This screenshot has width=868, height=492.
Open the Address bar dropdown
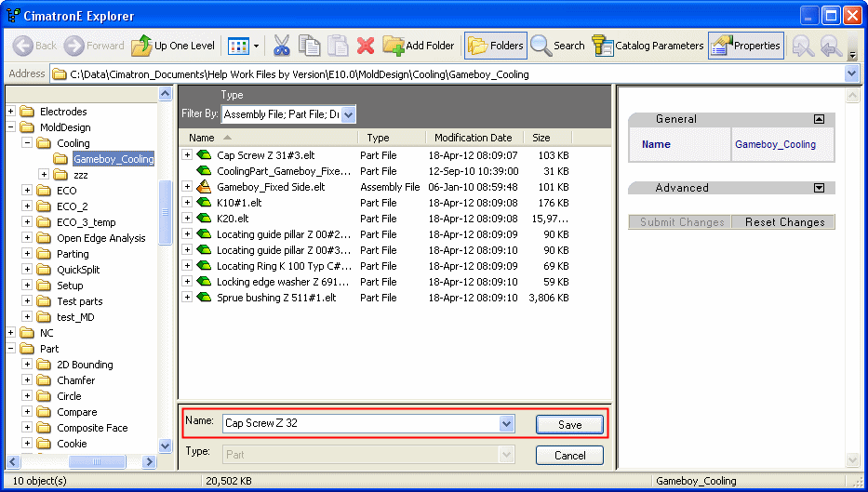851,74
